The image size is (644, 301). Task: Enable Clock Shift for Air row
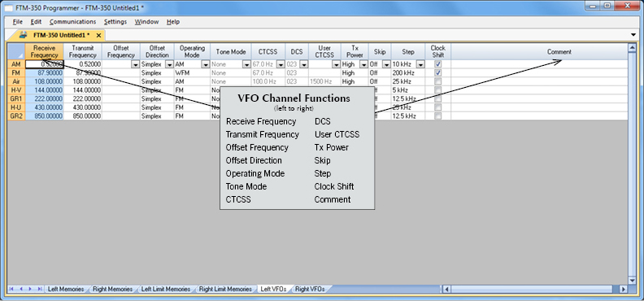pyautogui.click(x=437, y=81)
